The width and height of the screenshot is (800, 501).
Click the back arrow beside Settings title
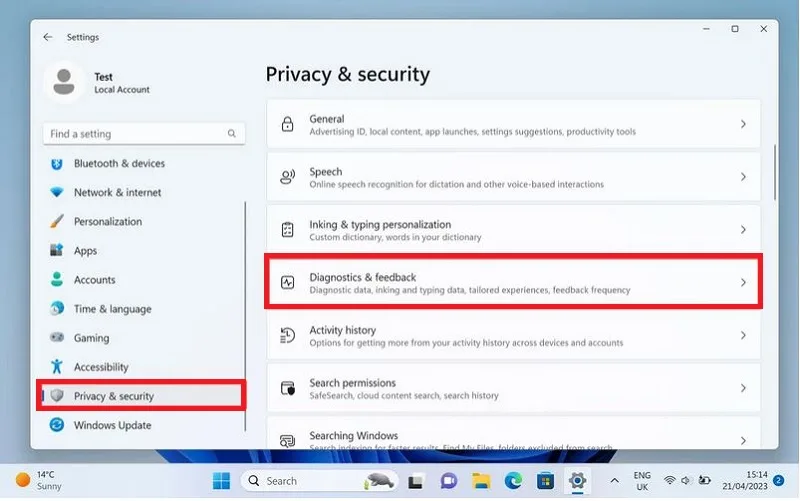click(48, 37)
